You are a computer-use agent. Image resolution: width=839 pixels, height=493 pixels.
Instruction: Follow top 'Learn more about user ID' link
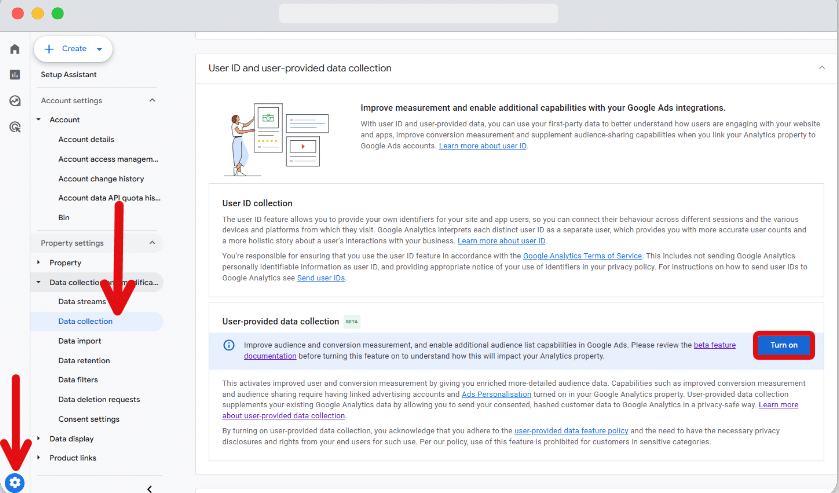tap(483, 146)
